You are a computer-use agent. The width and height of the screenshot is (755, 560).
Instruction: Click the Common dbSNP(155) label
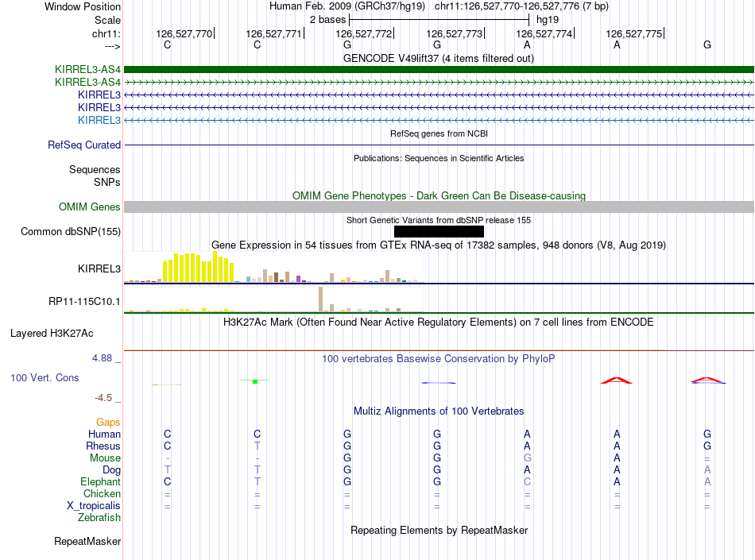point(71,231)
